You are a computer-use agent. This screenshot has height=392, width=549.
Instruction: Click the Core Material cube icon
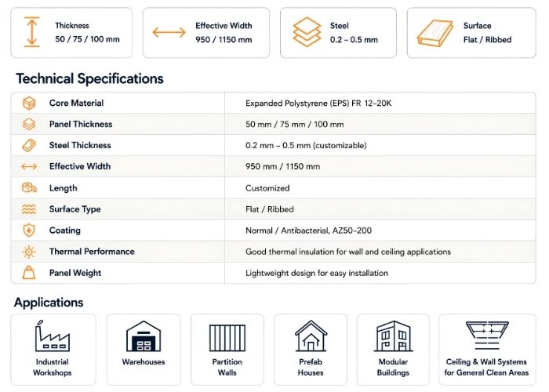(29, 103)
